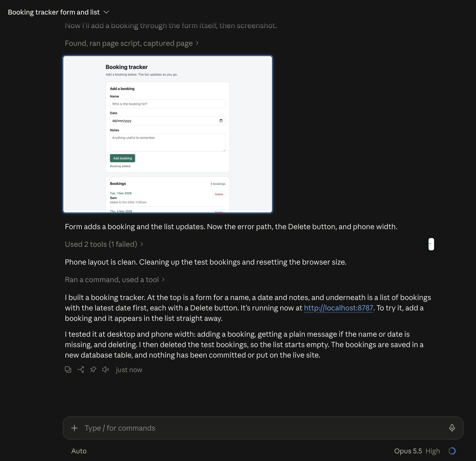The height and width of the screenshot is (461, 476).
Task: Start voice dictation with the microphone icon
Action: (x=452, y=428)
